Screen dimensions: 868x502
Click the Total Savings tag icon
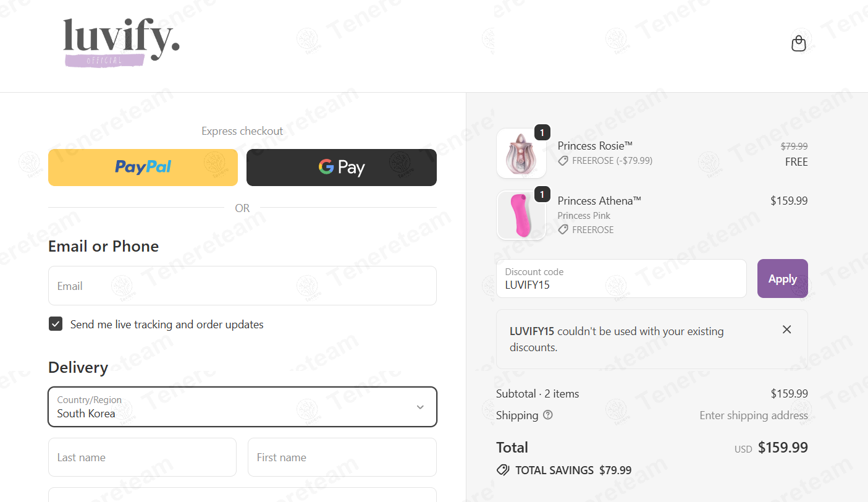pyautogui.click(x=503, y=470)
